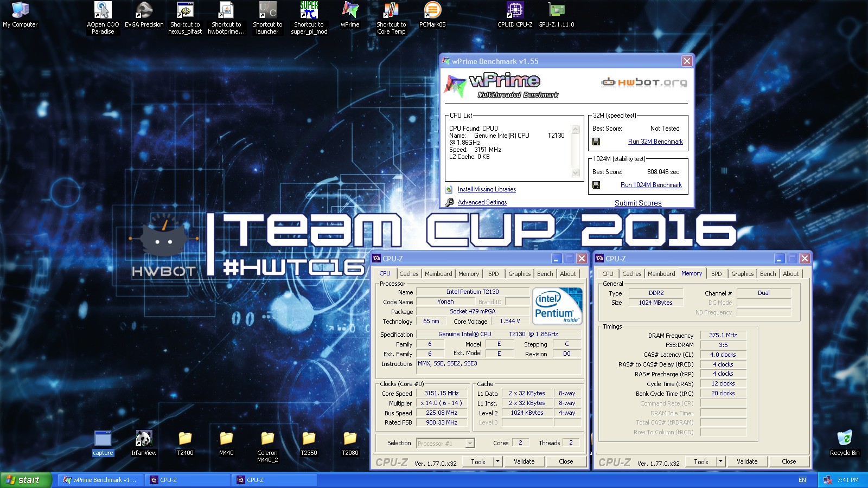Screen dimensions: 868x488
Task: Switch to the Mainboard tab in left CPU-Z
Action: click(x=438, y=274)
